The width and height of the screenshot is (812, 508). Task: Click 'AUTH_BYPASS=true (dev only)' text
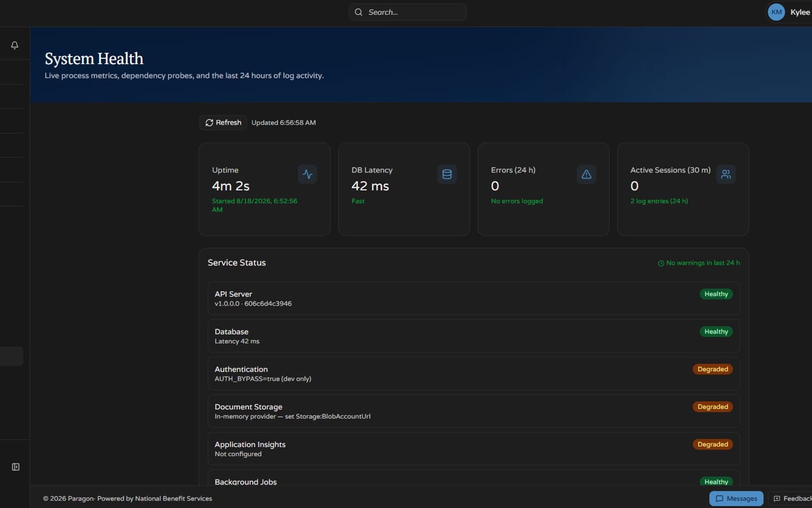point(263,379)
